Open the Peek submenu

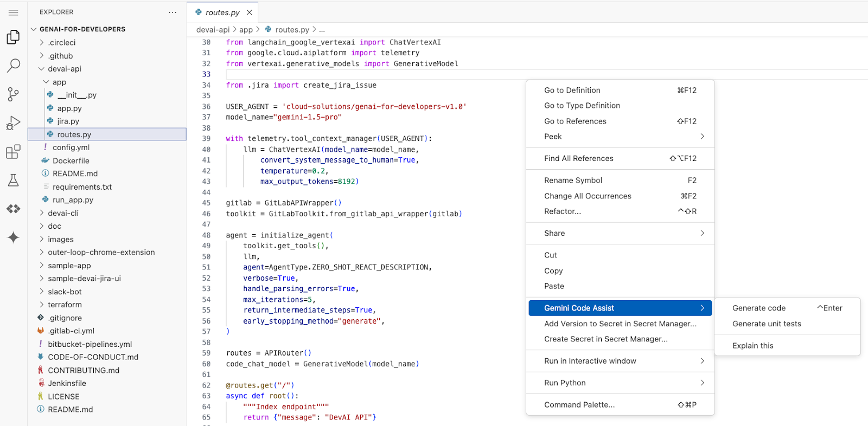pyautogui.click(x=620, y=137)
